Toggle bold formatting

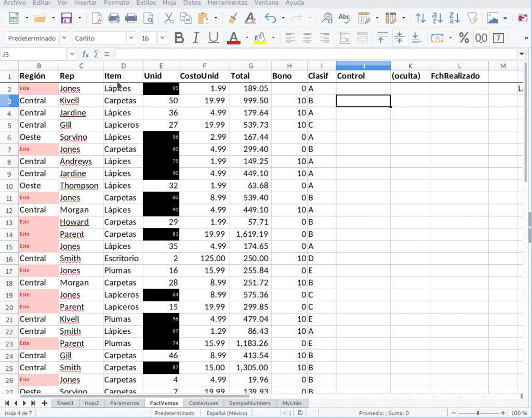tap(179, 37)
